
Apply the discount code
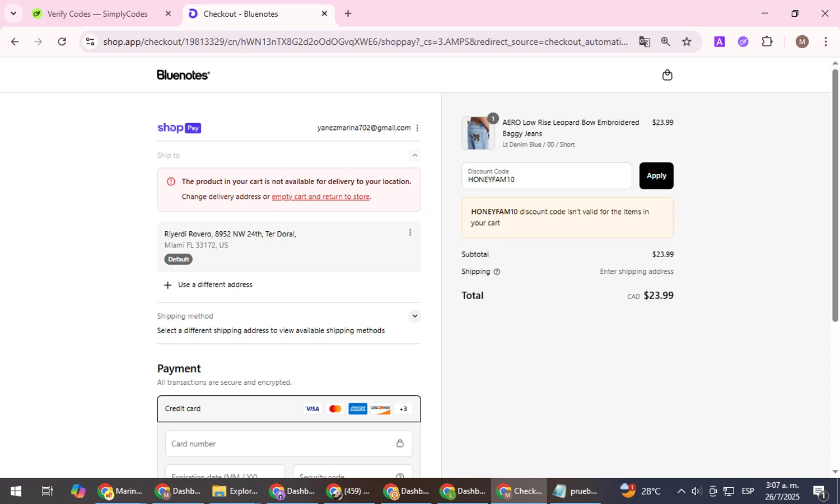tap(656, 176)
